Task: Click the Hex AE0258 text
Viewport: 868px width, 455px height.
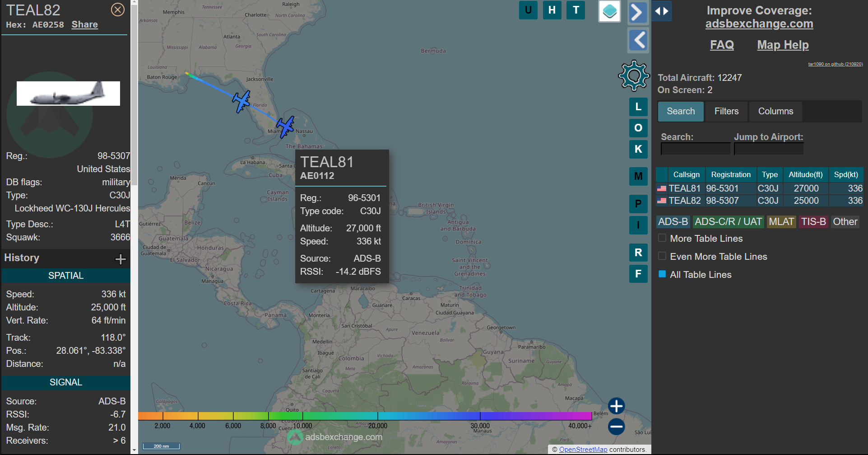Action: [35, 25]
